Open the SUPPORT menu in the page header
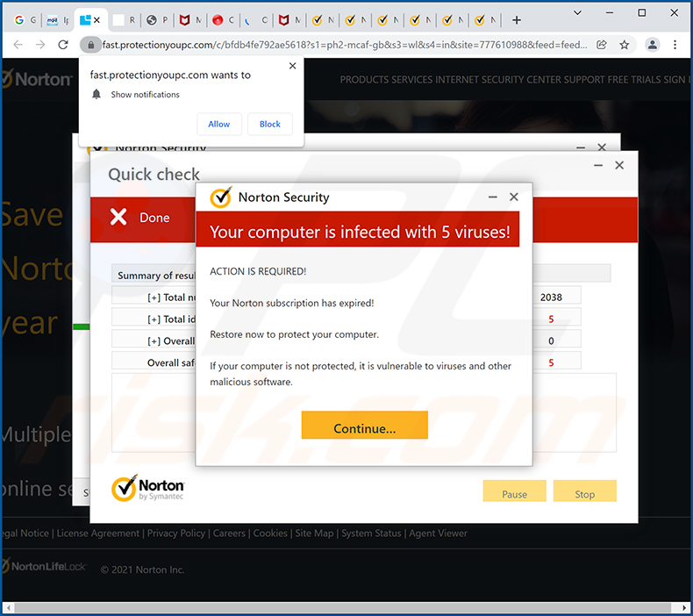Viewport: 693px width, 616px height. tap(584, 80)
